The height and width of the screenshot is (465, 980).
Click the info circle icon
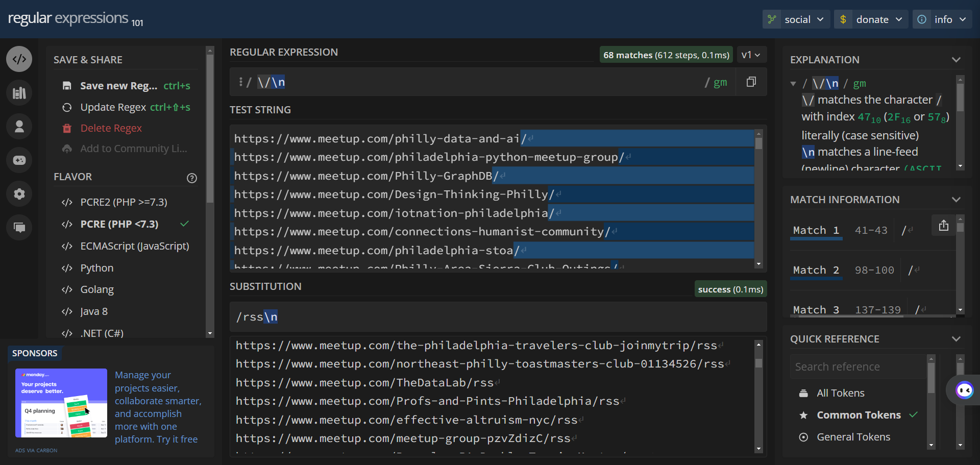point(922,19)
